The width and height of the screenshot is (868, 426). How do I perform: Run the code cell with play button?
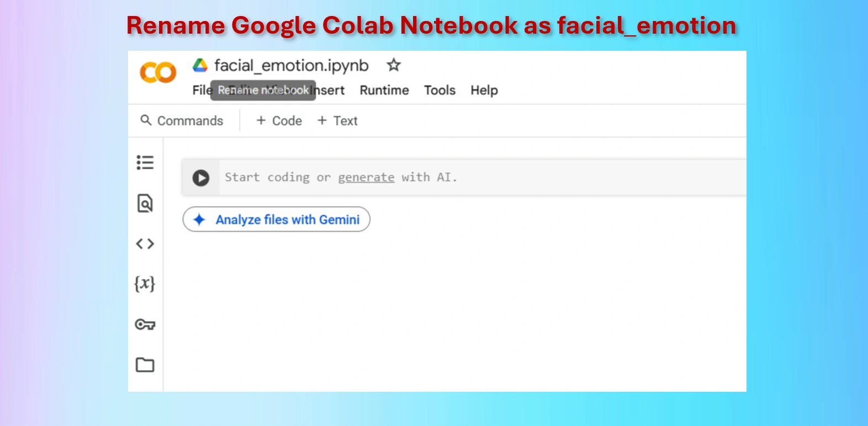tap(201, 178)
